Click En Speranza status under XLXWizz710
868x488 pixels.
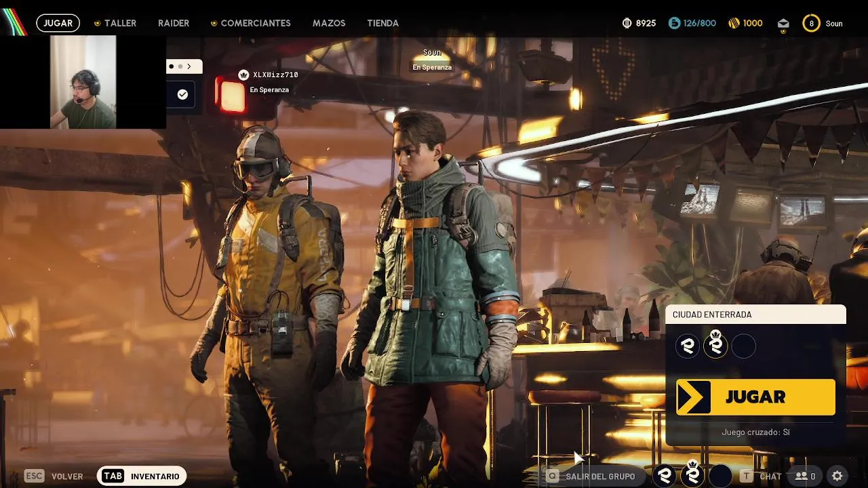(x=269, y=89)
